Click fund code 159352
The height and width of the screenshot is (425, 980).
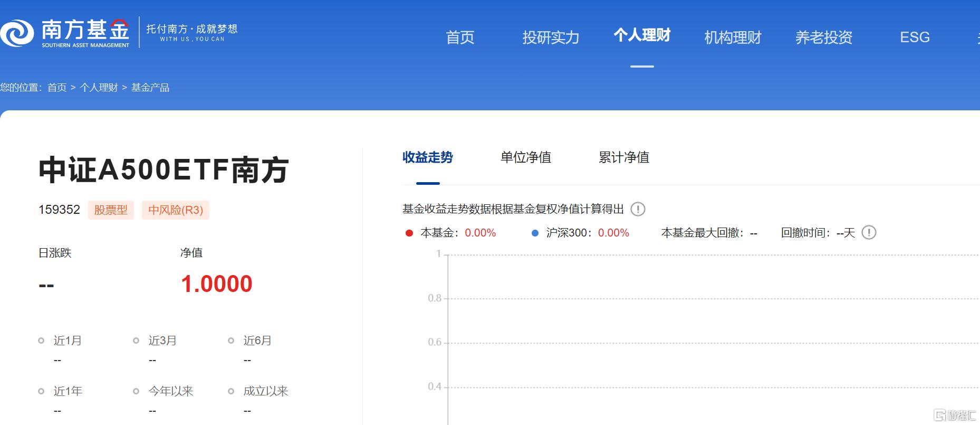coord(59,210)
